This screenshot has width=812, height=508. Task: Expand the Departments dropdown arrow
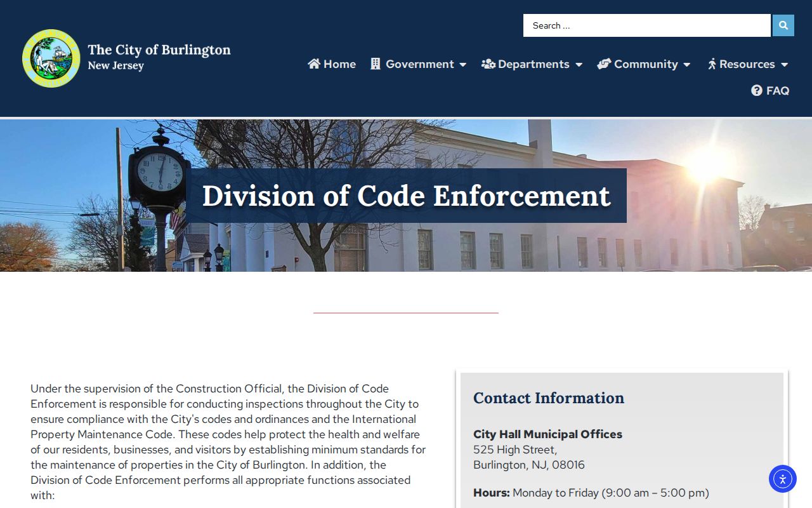click(x=579, y=65)
